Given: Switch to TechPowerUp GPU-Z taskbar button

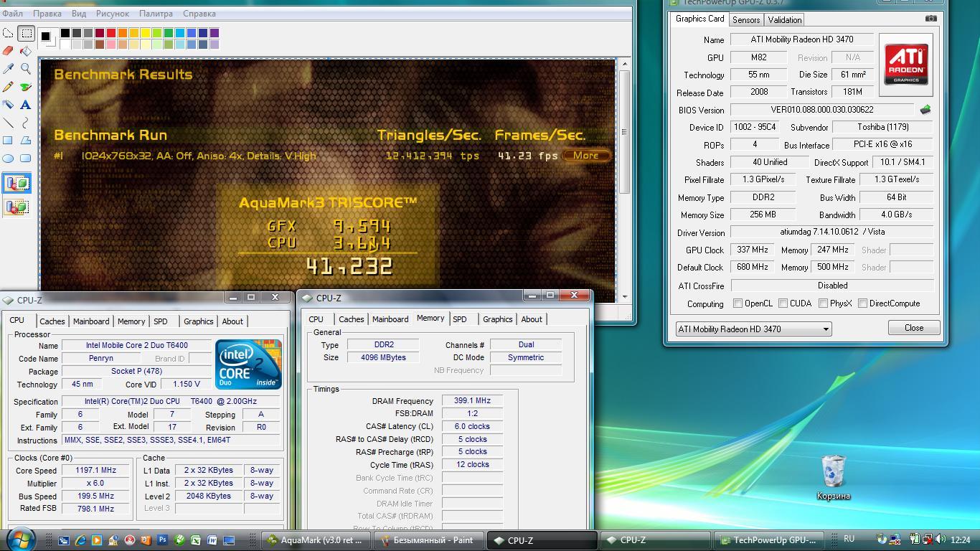Looking at the screenshot, I should tap(770, 540).
